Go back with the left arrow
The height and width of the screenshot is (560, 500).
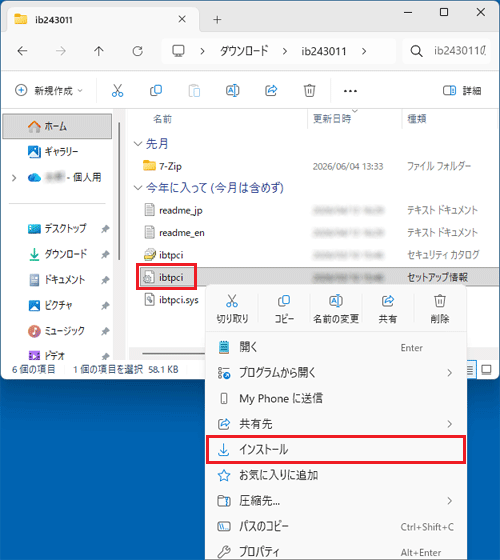[22, 51]
